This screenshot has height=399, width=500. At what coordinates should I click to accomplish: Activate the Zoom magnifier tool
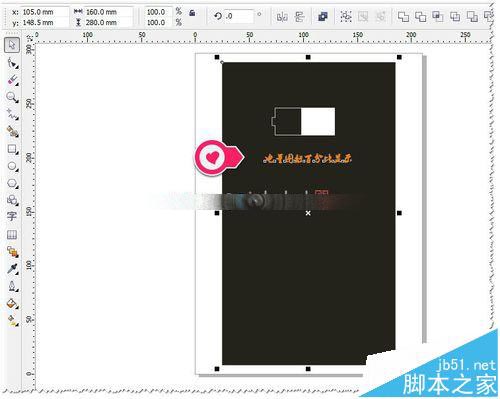click(12, 97)
